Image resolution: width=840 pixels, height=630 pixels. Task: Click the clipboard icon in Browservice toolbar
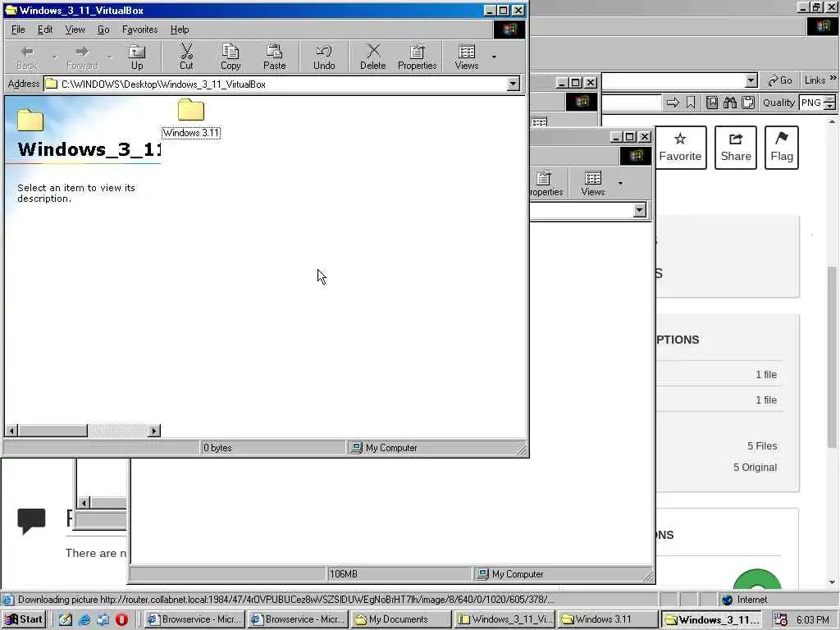point(748,103)
